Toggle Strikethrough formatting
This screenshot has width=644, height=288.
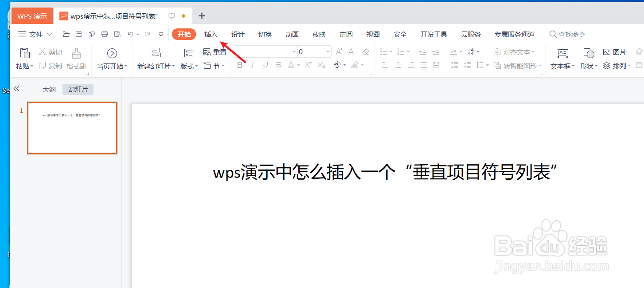[x=278, y=65]
